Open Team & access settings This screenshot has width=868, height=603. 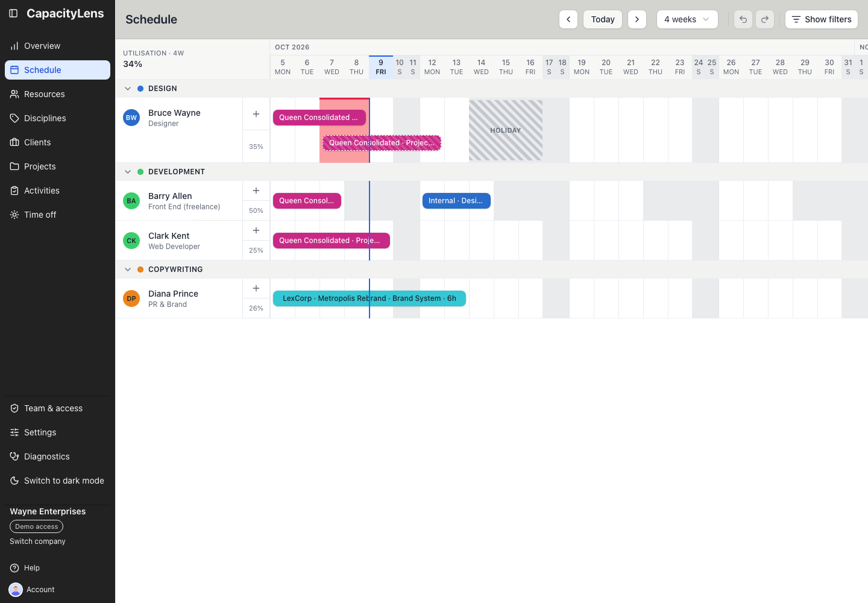57,408
